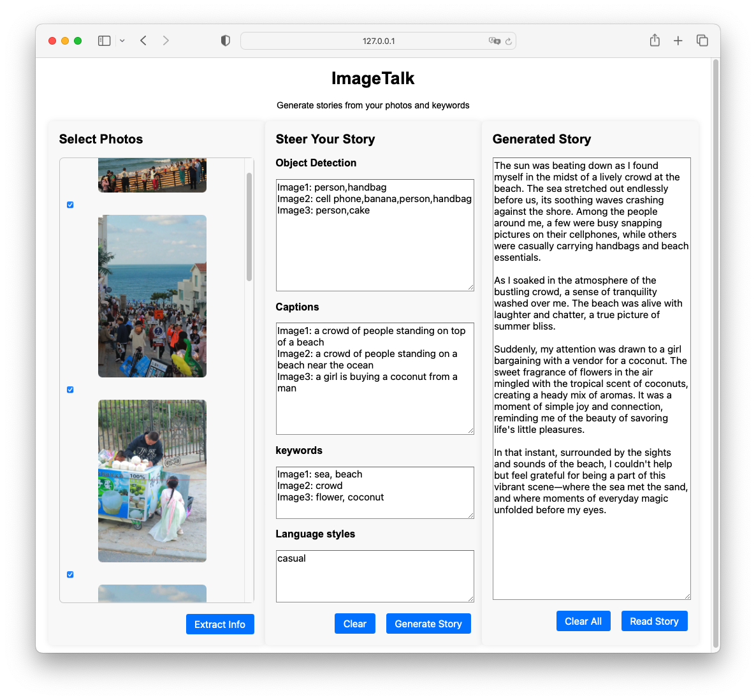Click the translate page icon
The width and height of the screenshot is (756, 700).
494,41
